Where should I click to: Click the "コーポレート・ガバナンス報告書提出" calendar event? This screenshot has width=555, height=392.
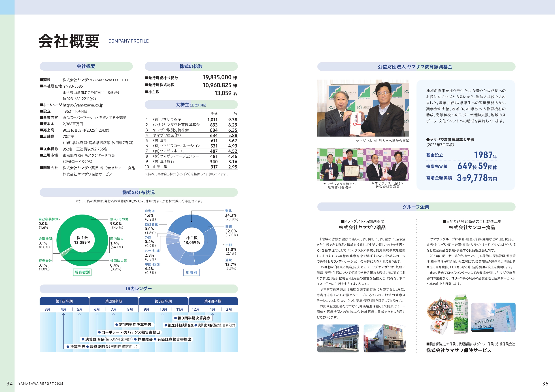click(131, 332)
